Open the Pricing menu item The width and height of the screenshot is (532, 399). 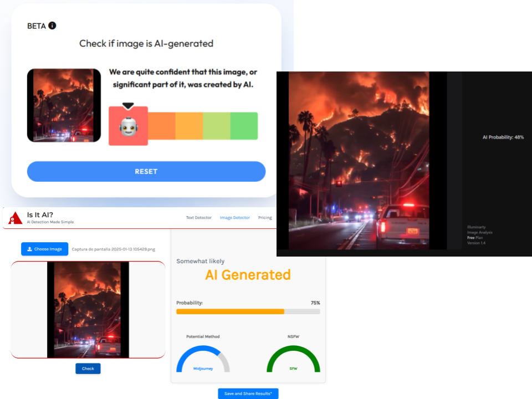pos(265,218)
